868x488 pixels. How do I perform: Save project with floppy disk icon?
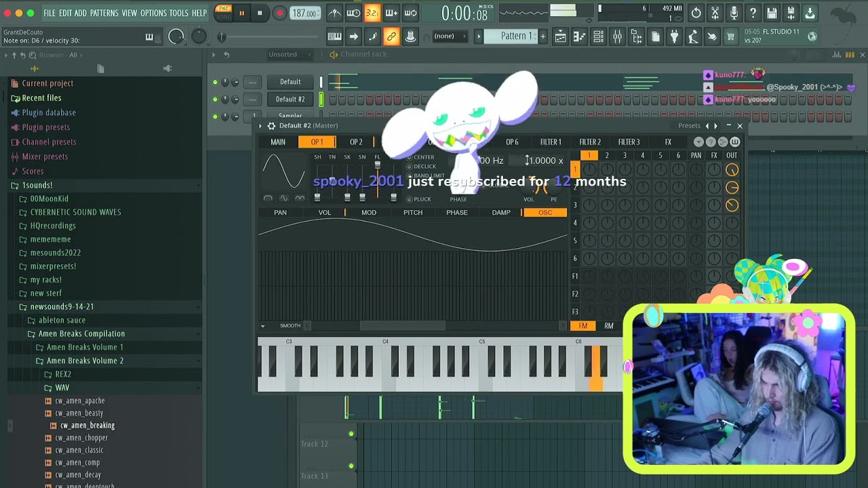772,13
